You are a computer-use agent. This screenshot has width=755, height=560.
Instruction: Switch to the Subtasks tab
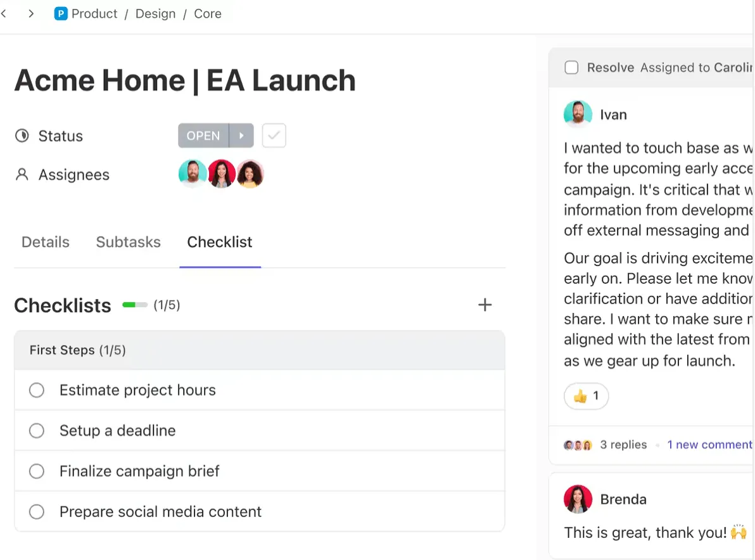pyautogui.click(x=129, y=242)
